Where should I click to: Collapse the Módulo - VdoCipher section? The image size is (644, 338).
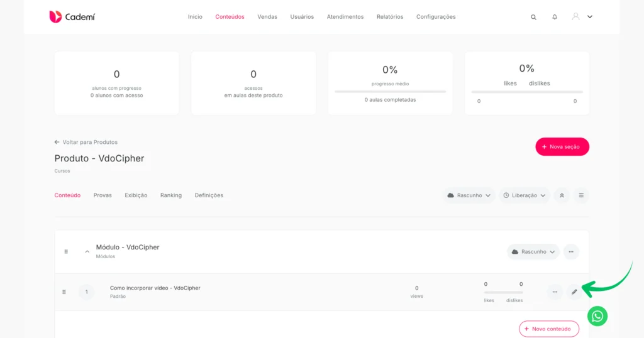click(87, 251)
